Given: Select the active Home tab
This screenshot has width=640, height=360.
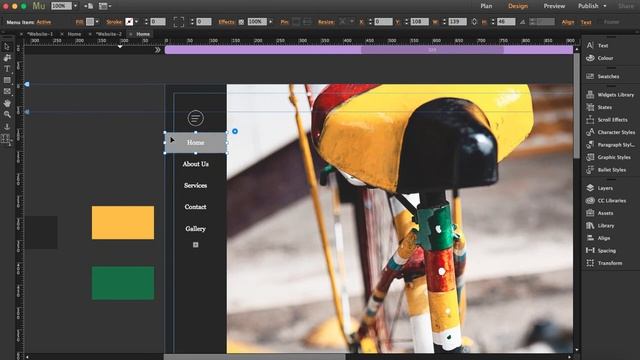Looking at the screenshot, I should coord(143,34).
